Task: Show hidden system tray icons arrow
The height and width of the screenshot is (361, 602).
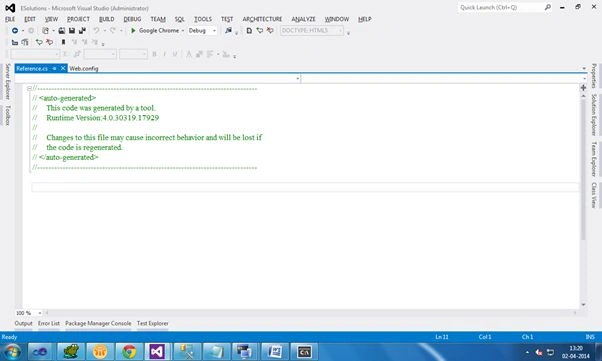Action: pyautogui.click(x=527, y=352)
